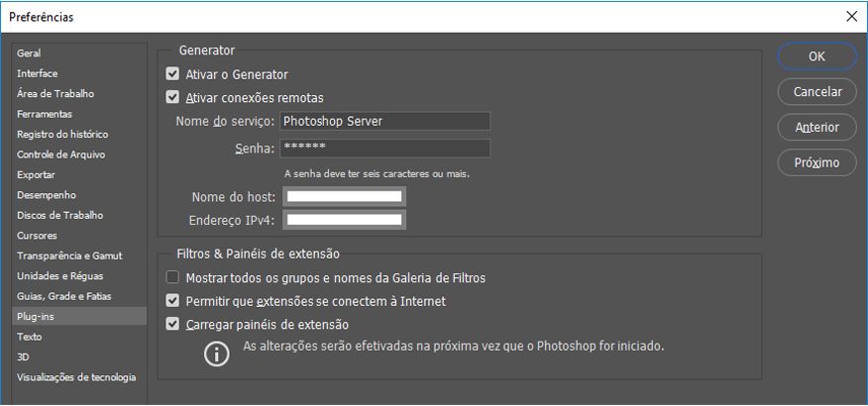The height and width of the screenshot is (406, 868).
Task: Confirm settings with the OK button
Action: 817,56
